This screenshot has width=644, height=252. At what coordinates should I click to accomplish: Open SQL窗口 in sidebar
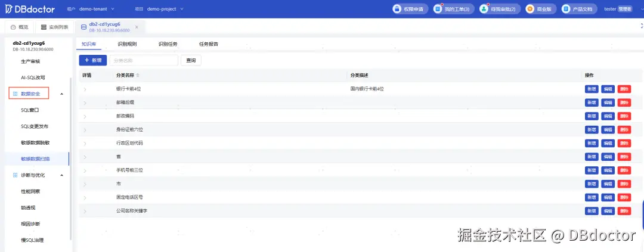pyautogui.click(x=30, y=110)
